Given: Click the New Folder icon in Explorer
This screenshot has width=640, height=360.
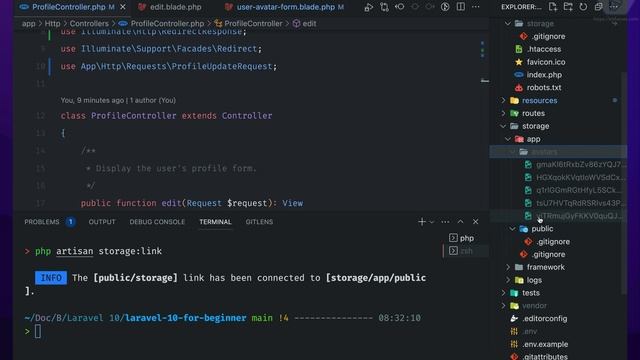Looking at the screenshot, I should (x=568, y=7).
